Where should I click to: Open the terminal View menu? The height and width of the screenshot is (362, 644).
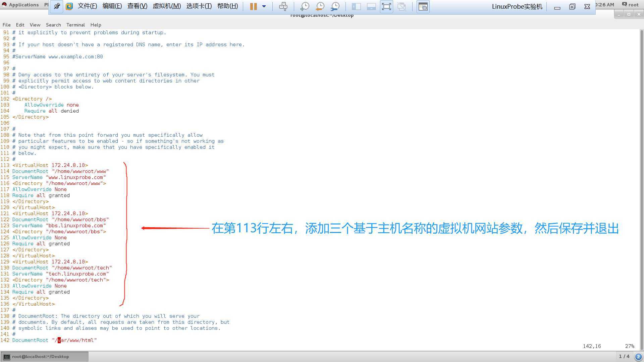point(35,25)
